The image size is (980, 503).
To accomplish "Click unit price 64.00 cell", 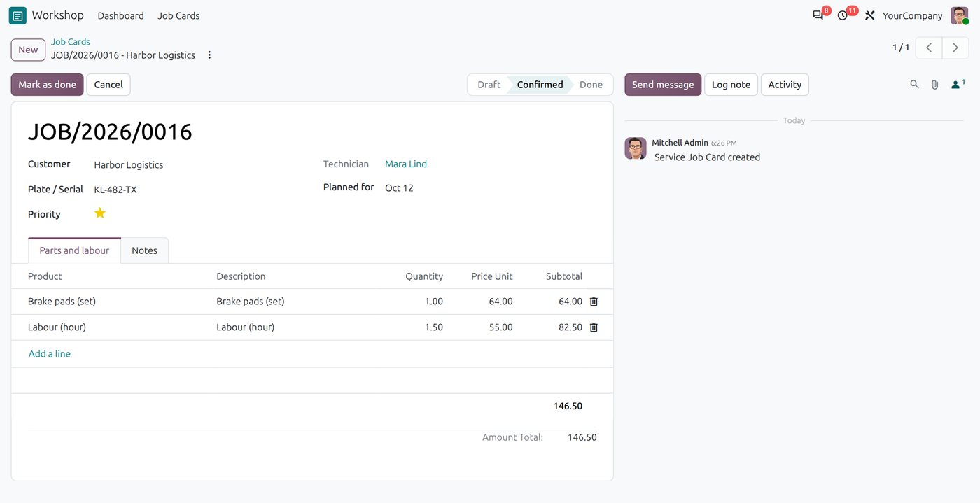I will [x=501, y=302].
